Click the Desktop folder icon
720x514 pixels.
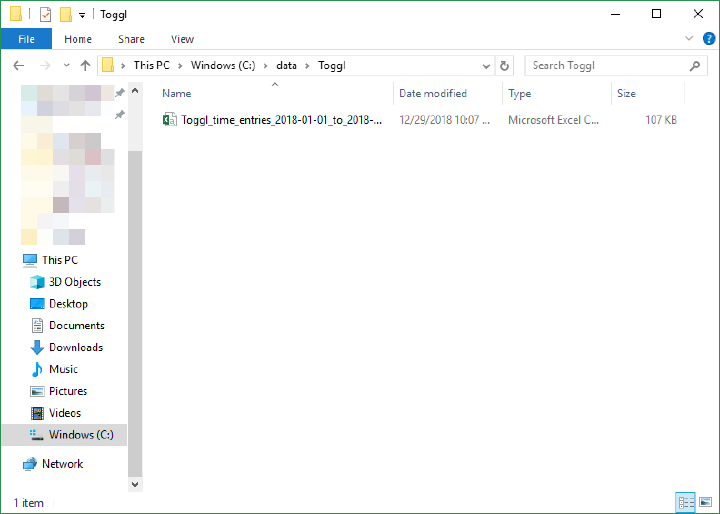37,304
